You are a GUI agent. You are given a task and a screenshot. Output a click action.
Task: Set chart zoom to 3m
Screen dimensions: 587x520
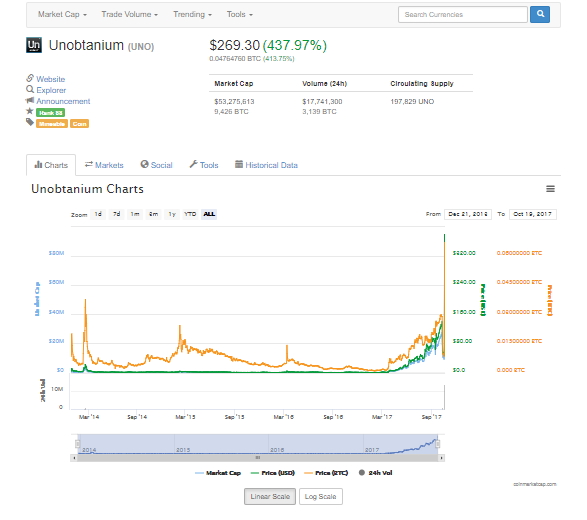(x=153, y=214)
